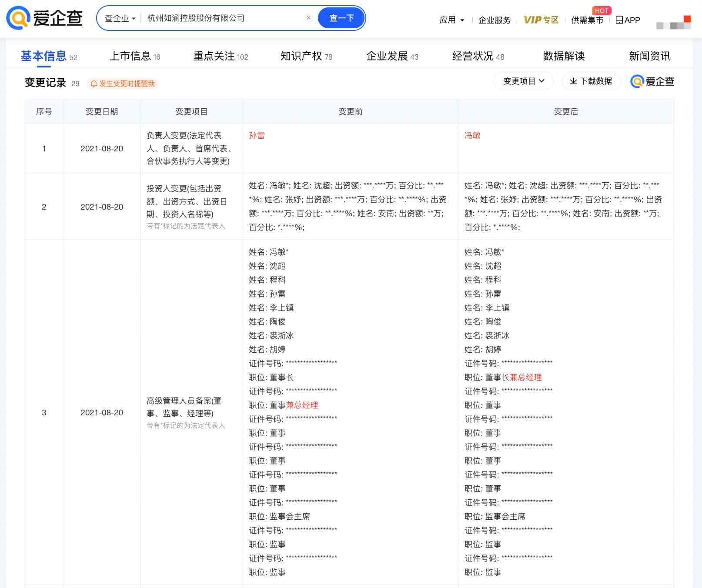
Task: Open the 查企业 search type dropdown
Action: click(120, 18)
